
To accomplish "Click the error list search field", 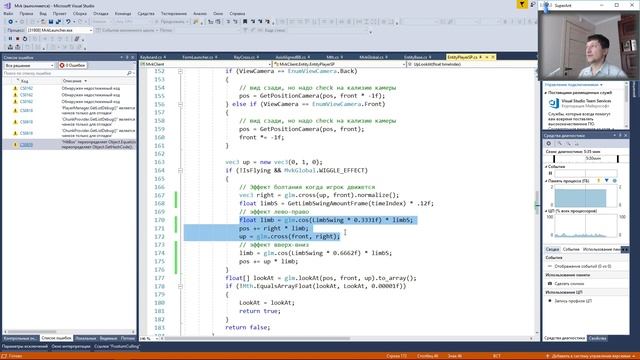I will pos(64,73).
